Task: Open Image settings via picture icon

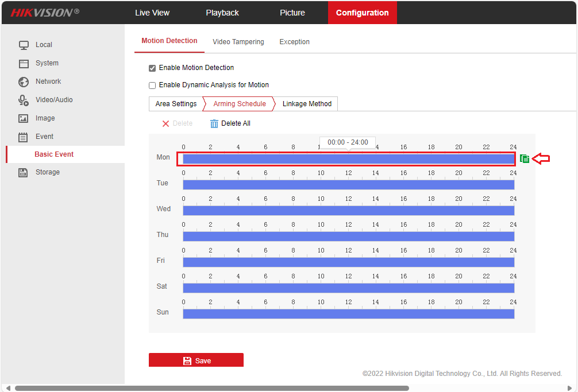Action: coord(24,118)
